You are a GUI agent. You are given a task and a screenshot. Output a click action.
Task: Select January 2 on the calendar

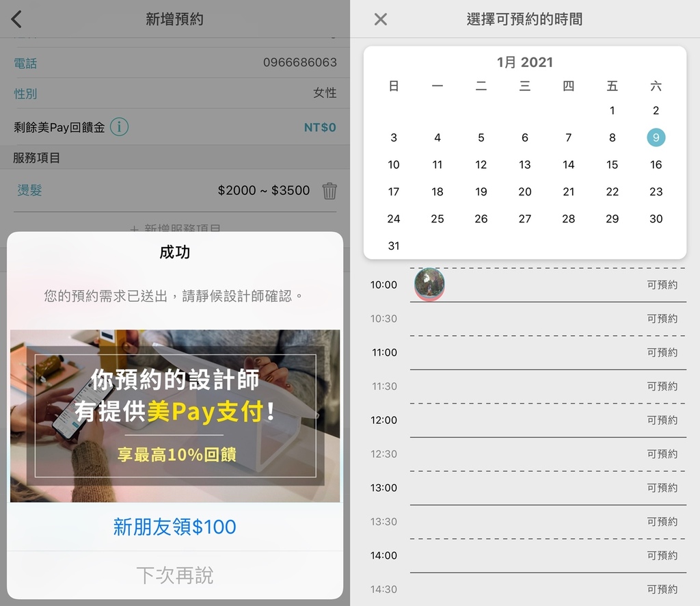pos(656,110)
